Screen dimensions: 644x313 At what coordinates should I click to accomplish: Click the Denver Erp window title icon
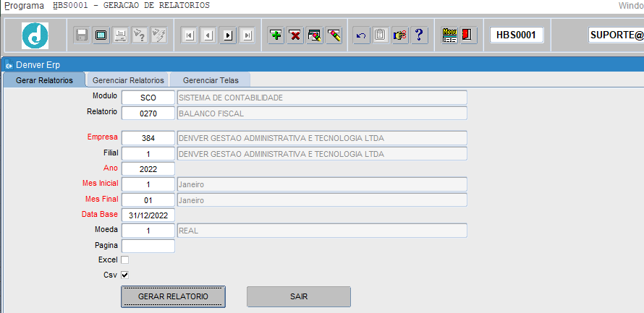point(9,65)
